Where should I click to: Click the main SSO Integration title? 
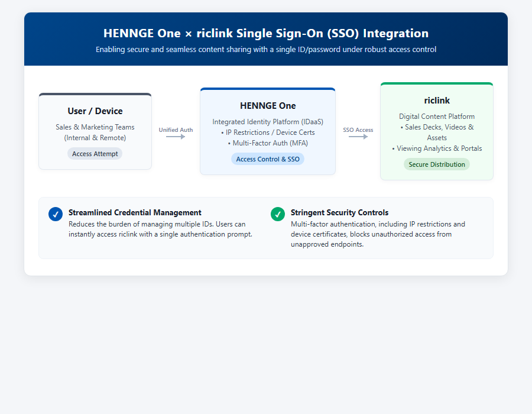coord(266,33)
